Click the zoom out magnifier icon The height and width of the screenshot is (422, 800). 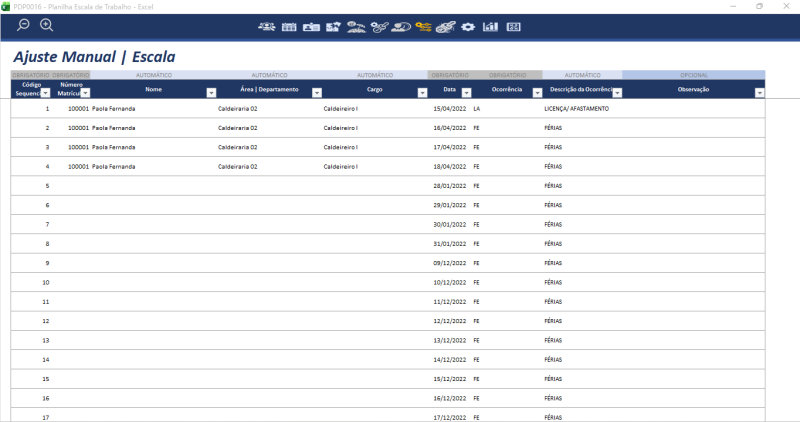pyautogui.click(x=23, y=25)
